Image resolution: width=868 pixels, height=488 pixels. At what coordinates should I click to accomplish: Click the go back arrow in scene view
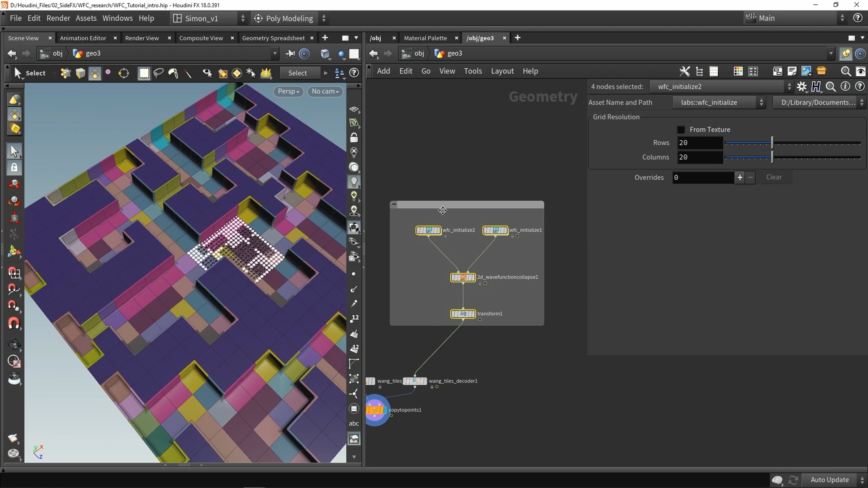pos(12,53)
